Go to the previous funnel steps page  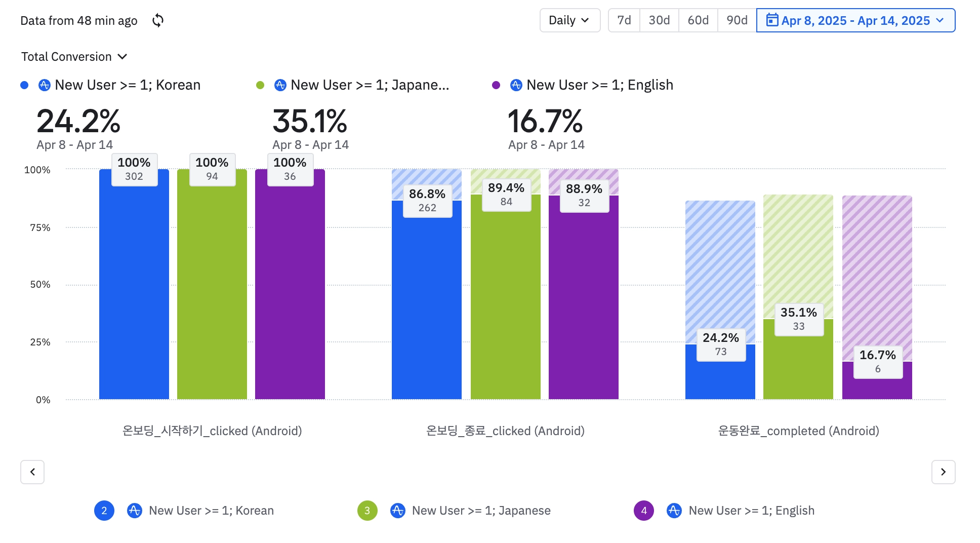pyautogui.click(x=32, y=472)
